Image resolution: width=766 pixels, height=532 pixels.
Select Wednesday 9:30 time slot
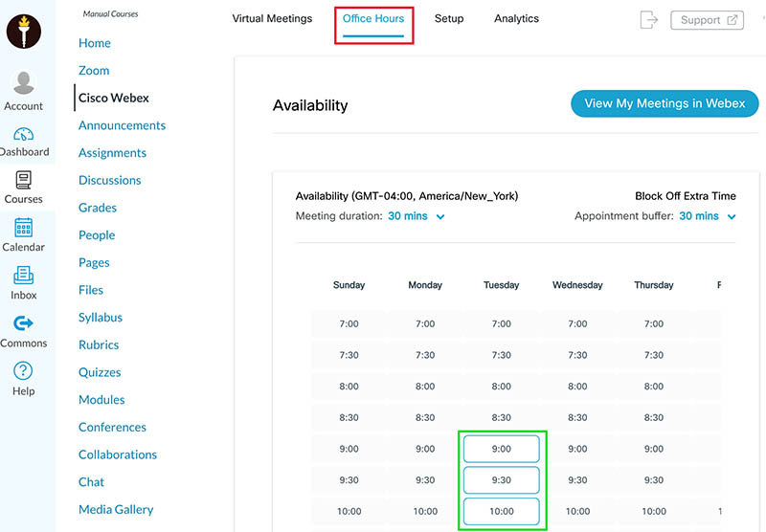(x=577, y=480)
